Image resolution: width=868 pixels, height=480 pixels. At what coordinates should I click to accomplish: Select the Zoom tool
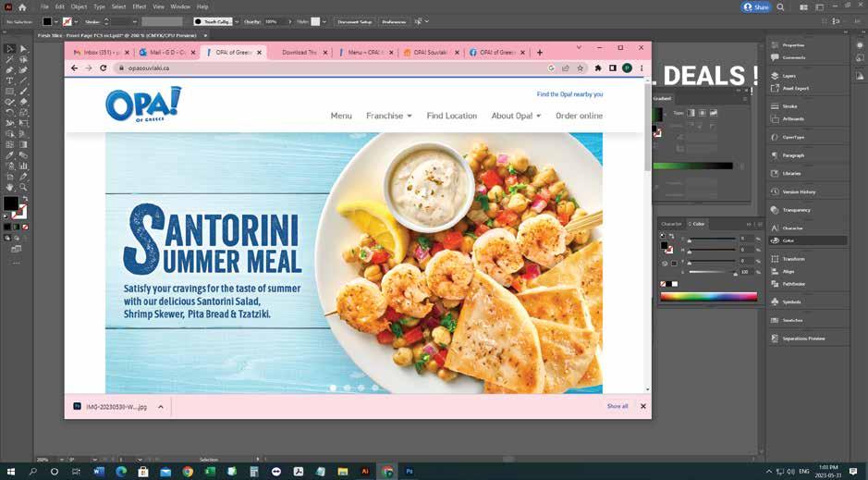pyautogui.click(x=23, y=187)
